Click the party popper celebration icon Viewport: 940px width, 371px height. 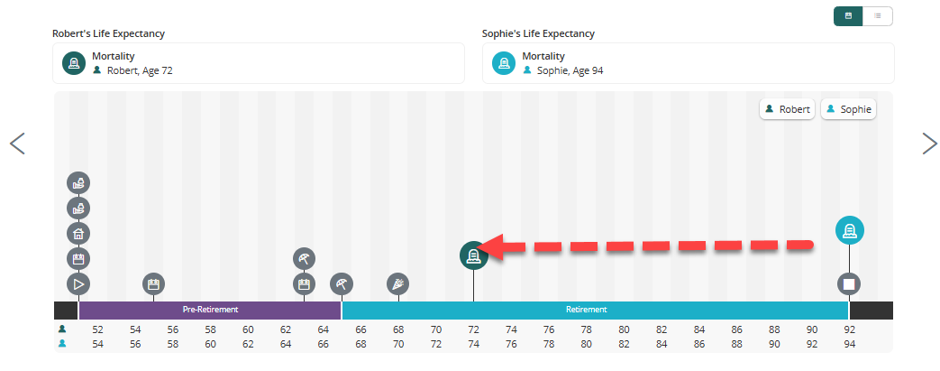tap(398, 284)
